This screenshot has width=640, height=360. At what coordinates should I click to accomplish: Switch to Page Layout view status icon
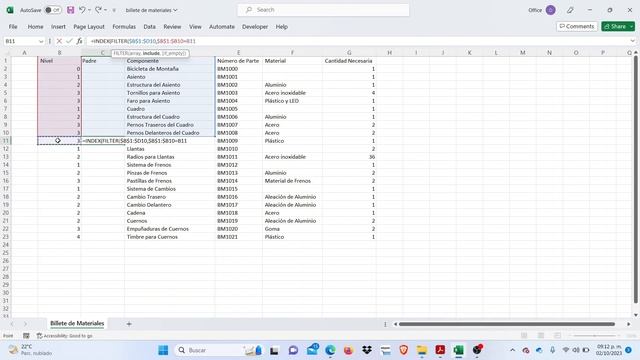tap(541, 336)
